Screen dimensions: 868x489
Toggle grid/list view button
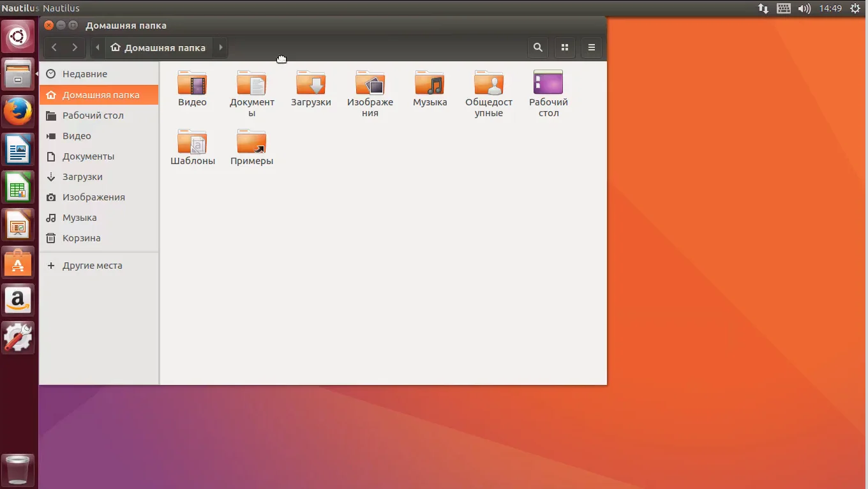tap(565, 47)
